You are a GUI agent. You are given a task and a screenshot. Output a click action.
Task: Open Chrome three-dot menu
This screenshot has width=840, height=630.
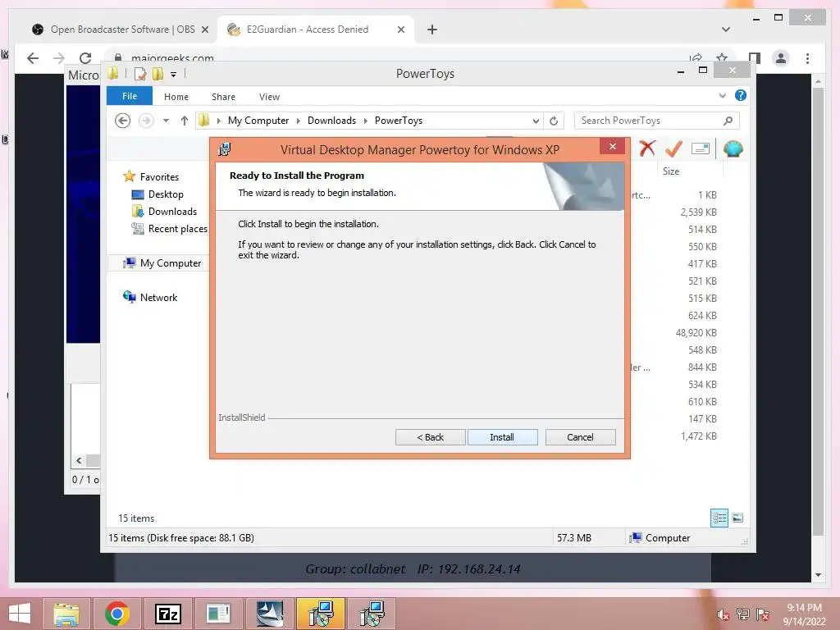coord(807,58)
